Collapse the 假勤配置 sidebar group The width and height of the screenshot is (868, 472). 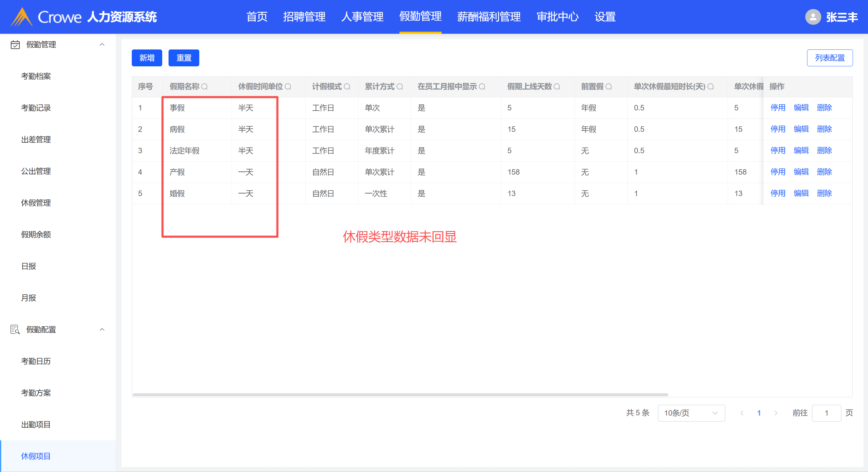[x=102, y=329]
